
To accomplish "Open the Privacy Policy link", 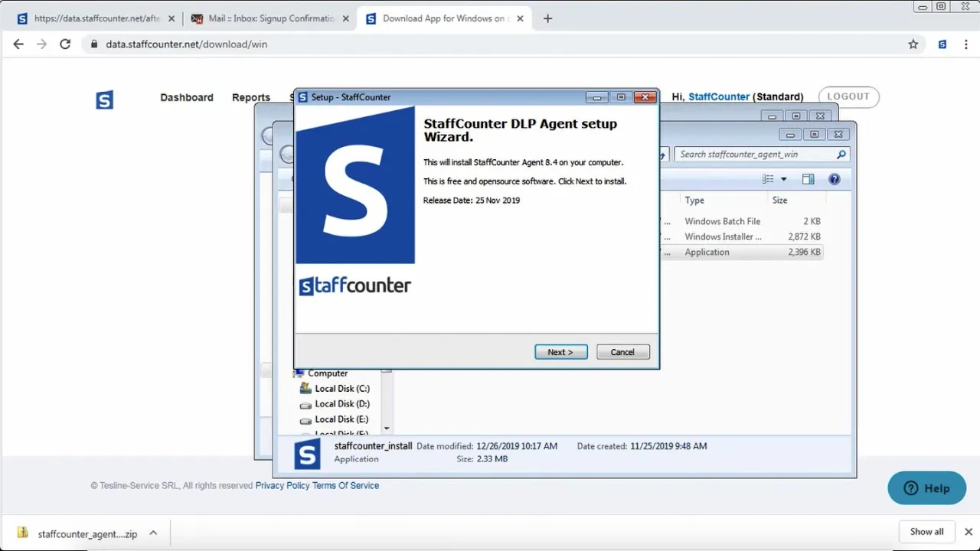I will (283, 485).
